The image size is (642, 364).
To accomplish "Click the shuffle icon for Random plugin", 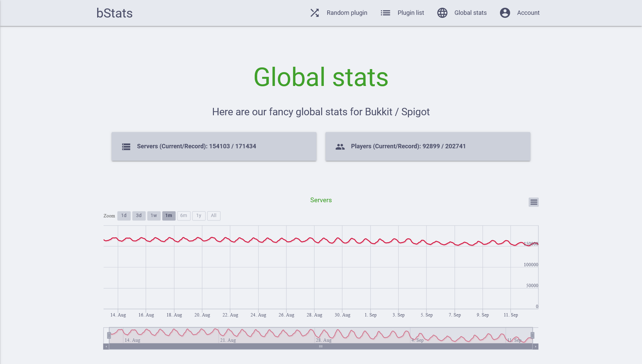I will (314, 13).
